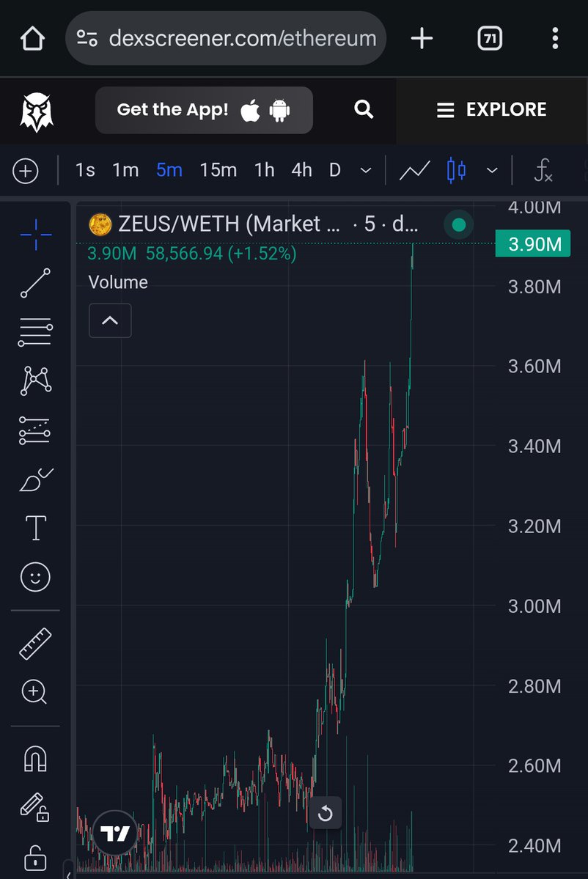Select the 5m timeframe
588x879 pixels.
pyautogui.click(x=169, y=170)
